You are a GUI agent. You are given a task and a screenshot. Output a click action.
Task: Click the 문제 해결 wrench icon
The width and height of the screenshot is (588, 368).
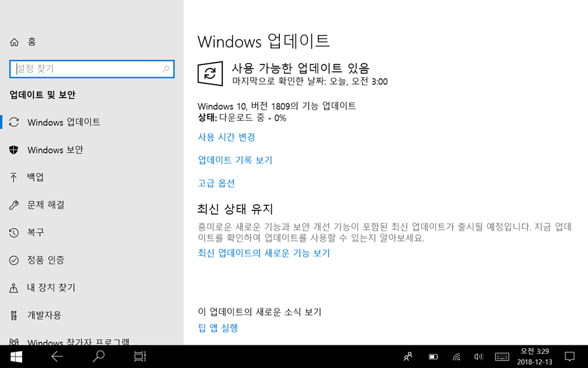[x=14, y=205]
